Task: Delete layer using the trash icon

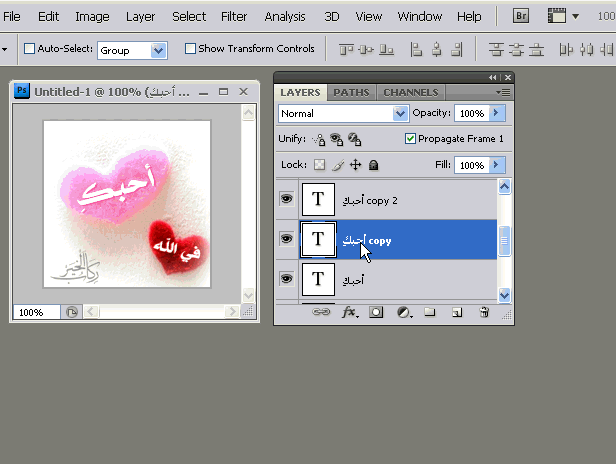Action: [x=484, y=313]
